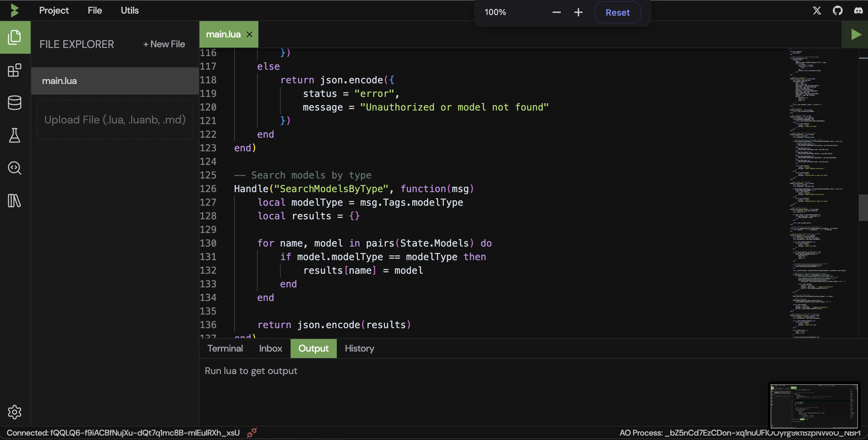Open the packages blocks sidebar icon

tap(15, 70)
